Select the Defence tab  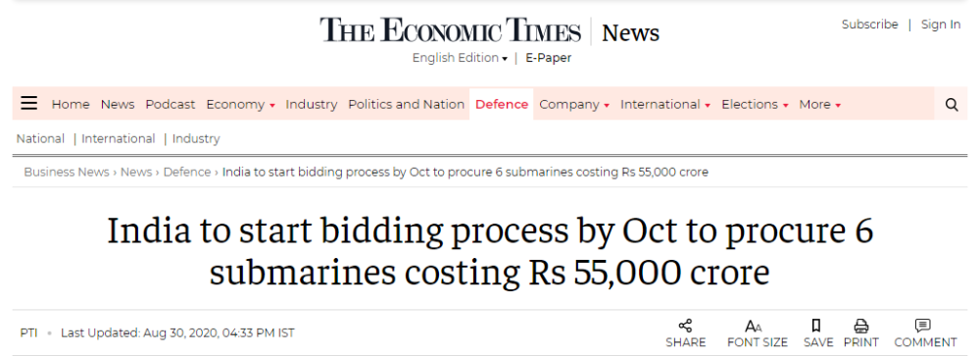click(x=501, y=105)
